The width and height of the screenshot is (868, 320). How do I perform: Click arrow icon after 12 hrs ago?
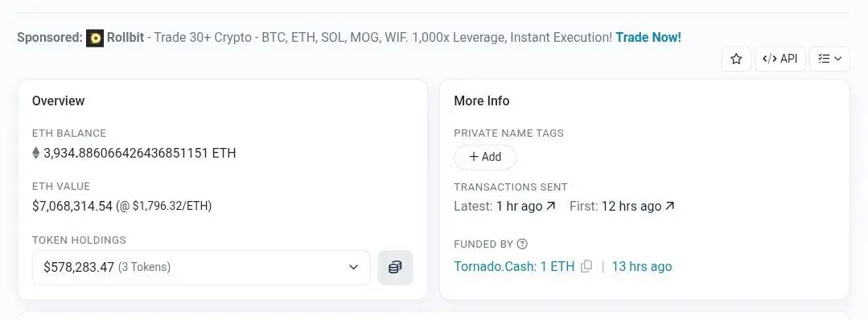point(669,206)
